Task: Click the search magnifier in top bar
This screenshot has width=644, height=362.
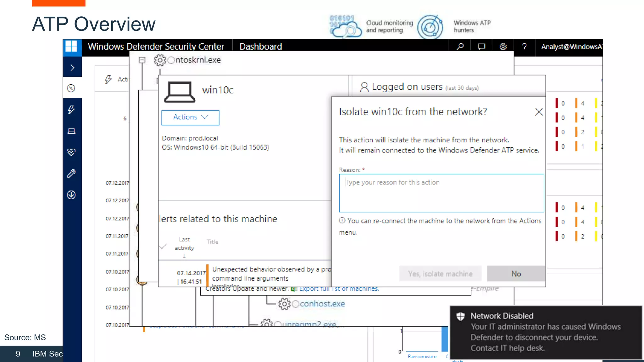Action: coord(460,47)
